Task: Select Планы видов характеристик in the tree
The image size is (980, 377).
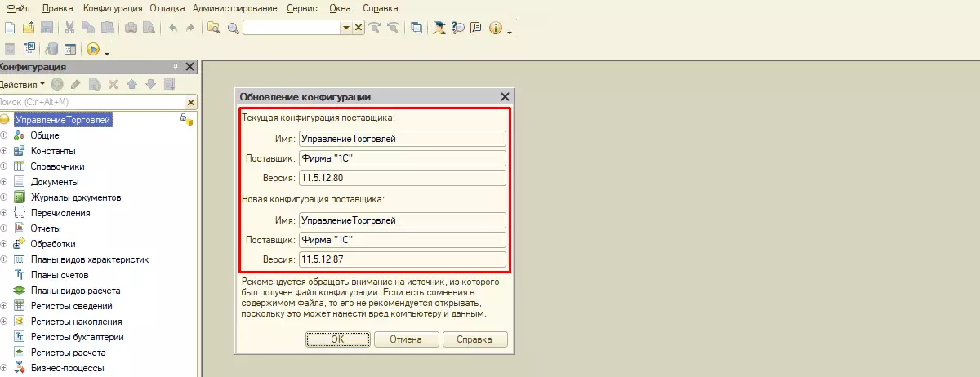Action: pyautogui.click(x=90, y=259)
